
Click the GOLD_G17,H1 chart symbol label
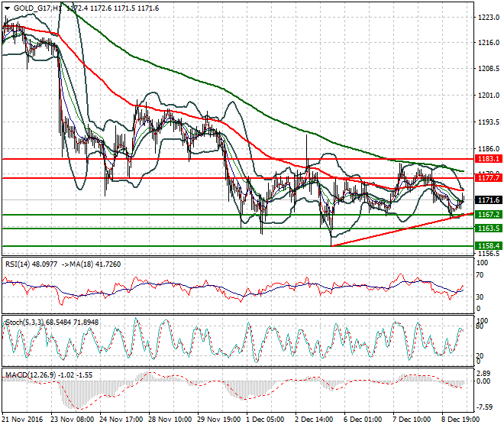[x=37, y=8]
